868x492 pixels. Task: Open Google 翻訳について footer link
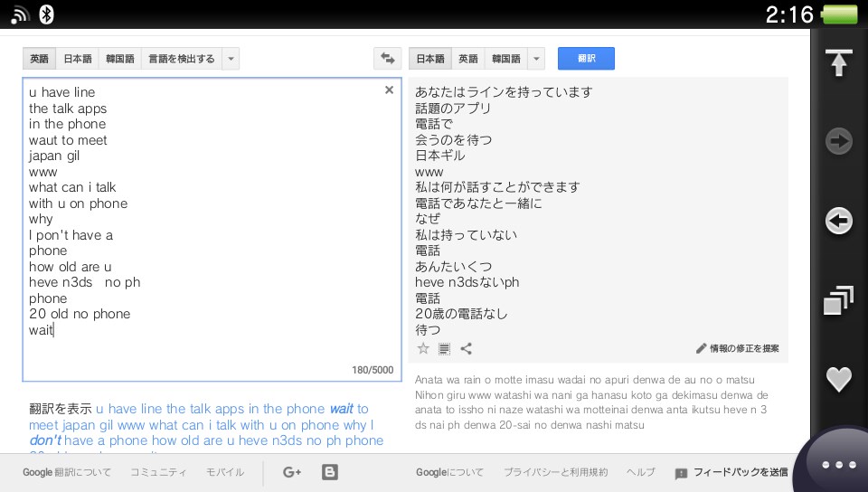[x=67, y=472]
